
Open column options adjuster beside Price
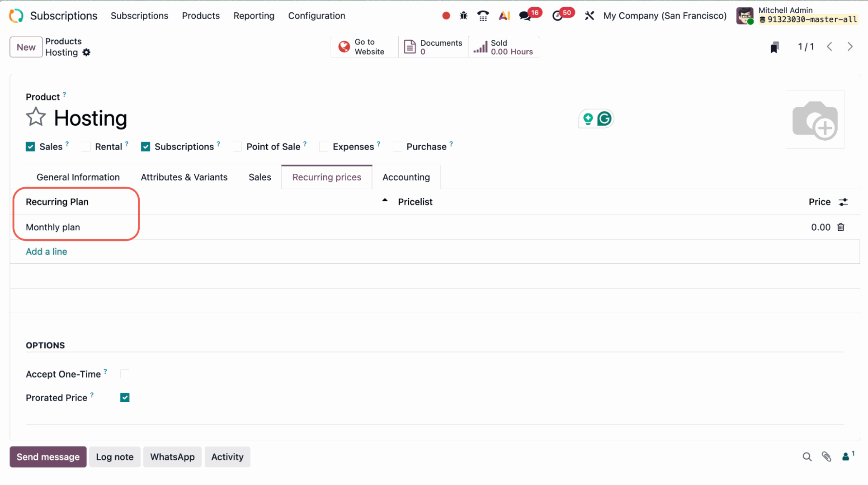(x=843, y=202)
